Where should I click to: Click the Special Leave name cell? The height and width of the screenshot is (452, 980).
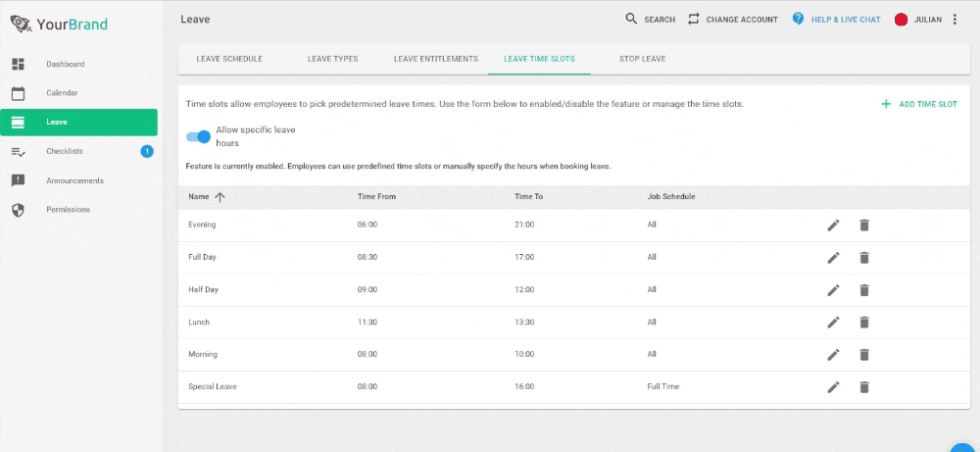pos(213,387)
